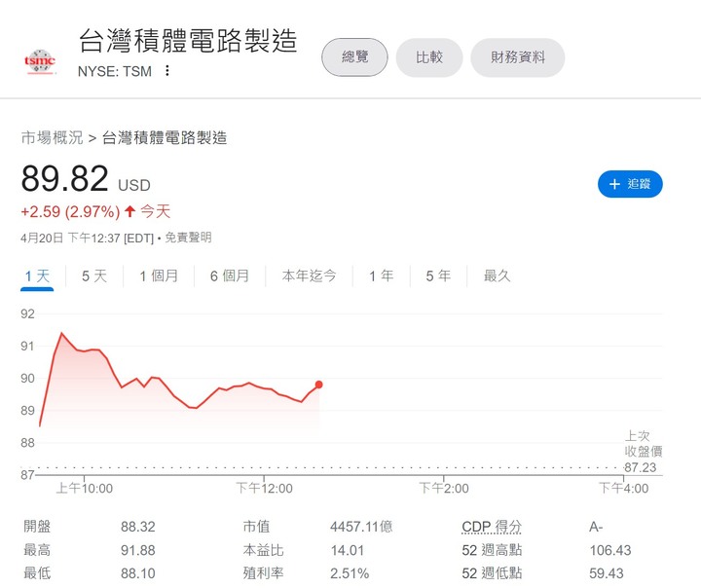The width and height of the screenshot is (701, 588).
Task: Click the 上午10:00 time axis label
Action: pos(85,489)
